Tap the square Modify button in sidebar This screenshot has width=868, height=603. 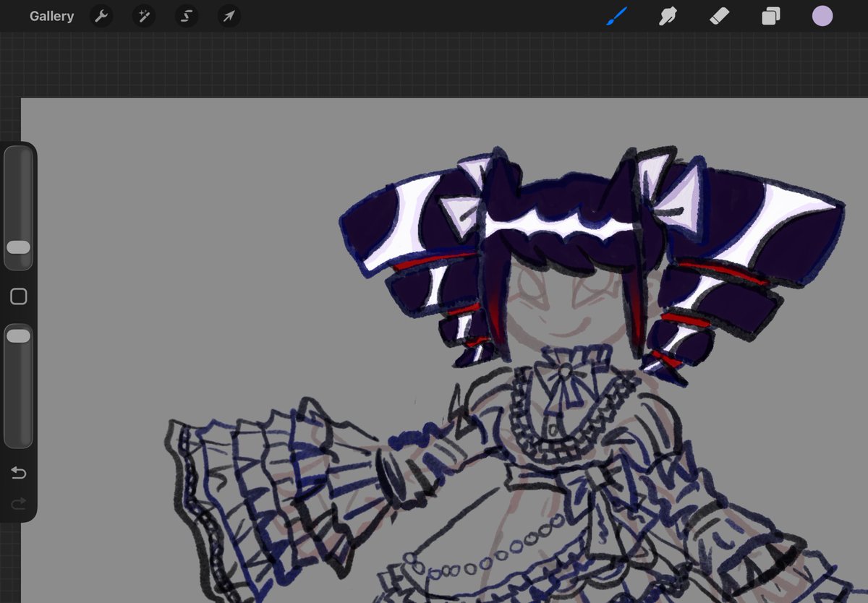[x=19, y=296]
